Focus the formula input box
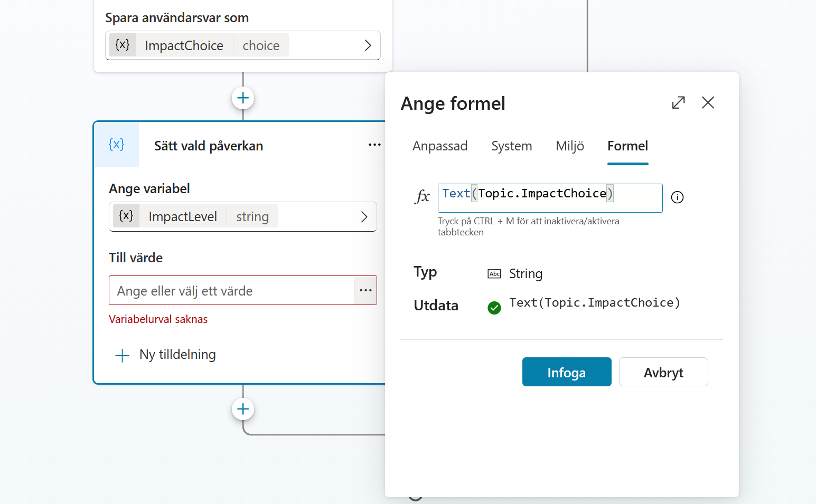 [x=550, y=198]
